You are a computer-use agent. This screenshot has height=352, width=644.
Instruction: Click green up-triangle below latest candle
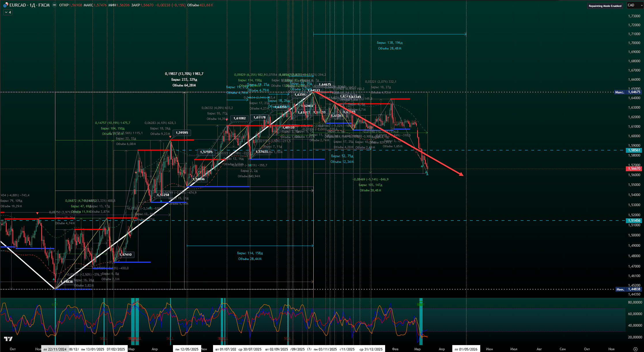[x=427, y=174]
